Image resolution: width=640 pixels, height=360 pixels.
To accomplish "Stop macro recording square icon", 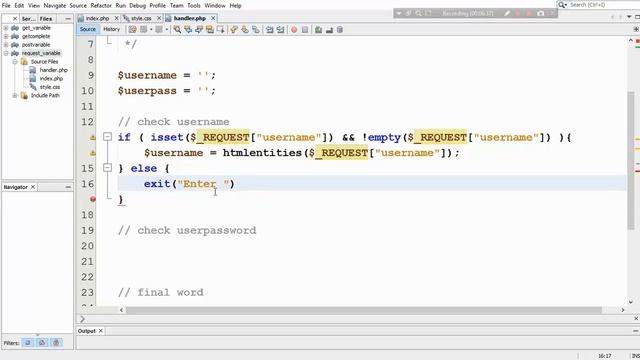I will pos(305,30).
